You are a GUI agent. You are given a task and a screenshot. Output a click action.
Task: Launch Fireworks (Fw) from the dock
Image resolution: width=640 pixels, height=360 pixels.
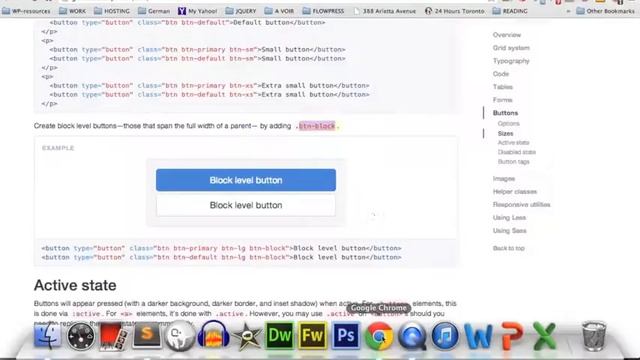(313, 336)
